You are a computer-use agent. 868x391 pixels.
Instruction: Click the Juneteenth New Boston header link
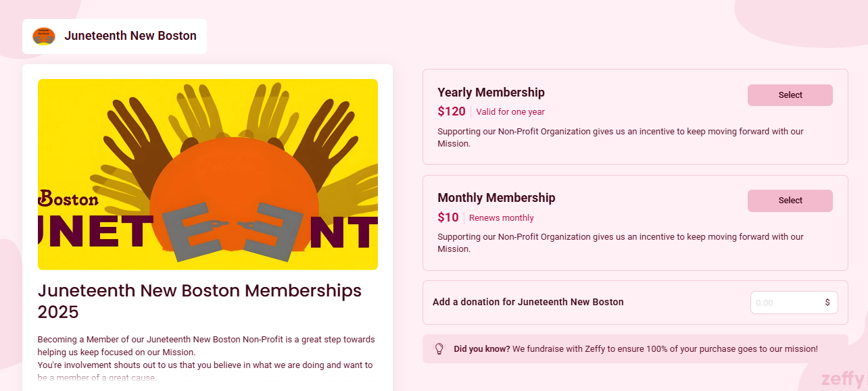point(130,36)
